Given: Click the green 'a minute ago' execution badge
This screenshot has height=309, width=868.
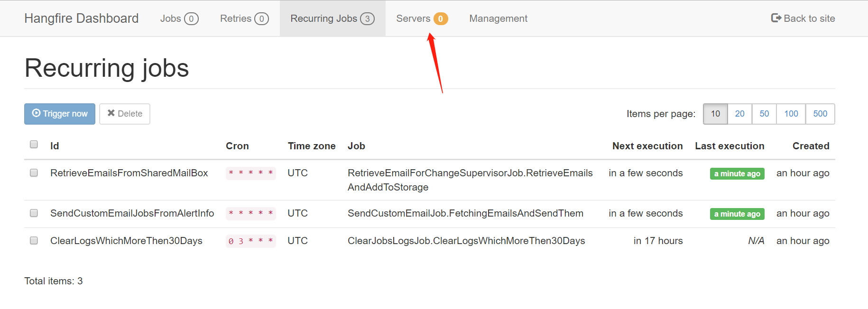Looking at the screenshot, I should point(737,173).
